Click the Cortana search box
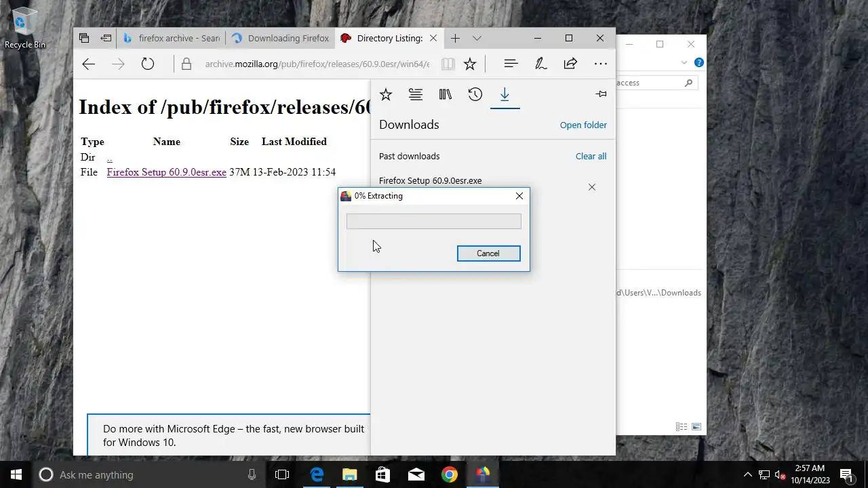 coord(148,474)
